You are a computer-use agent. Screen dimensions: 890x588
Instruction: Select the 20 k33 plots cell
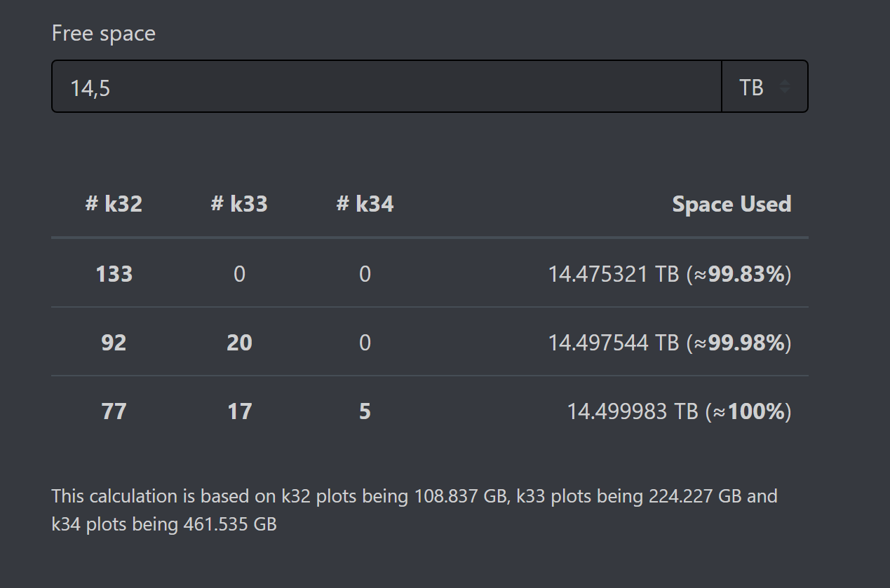(239, 343)
